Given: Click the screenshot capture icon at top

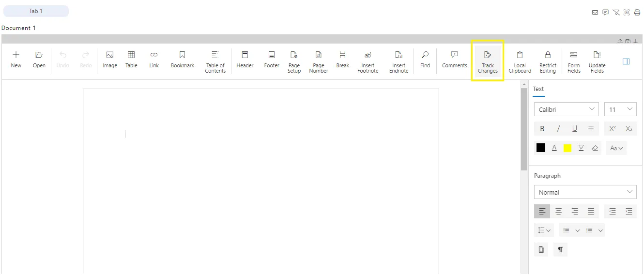Looking at the screenshot, I should pyautogui.click(x=627, y=13).
